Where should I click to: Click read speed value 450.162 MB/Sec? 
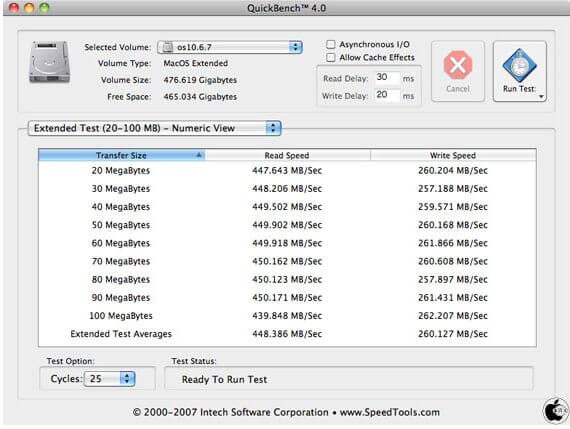287,261
